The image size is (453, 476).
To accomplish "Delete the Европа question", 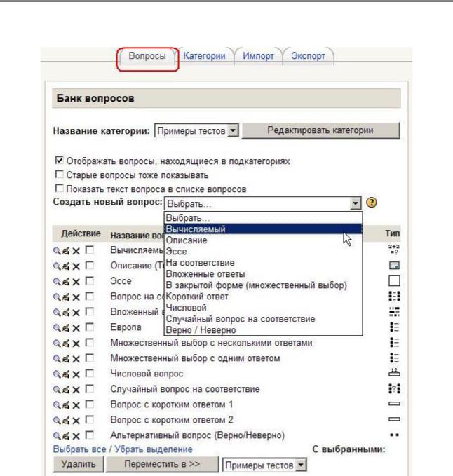I will click(76, 328).
